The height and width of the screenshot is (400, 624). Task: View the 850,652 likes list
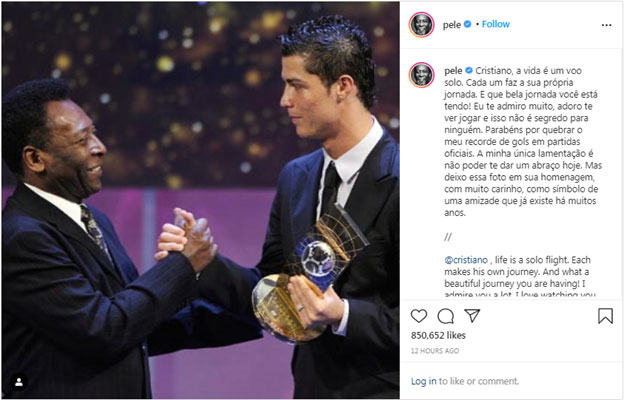438,335
